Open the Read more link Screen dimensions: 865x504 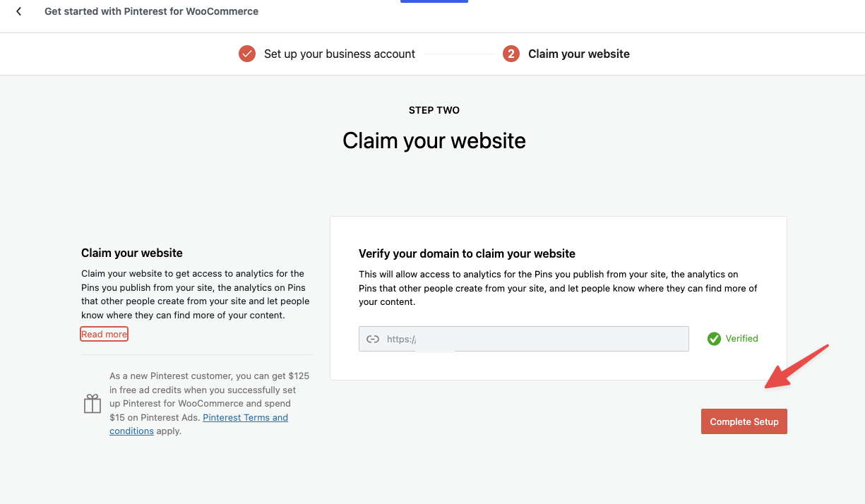[x=104, y=333]
